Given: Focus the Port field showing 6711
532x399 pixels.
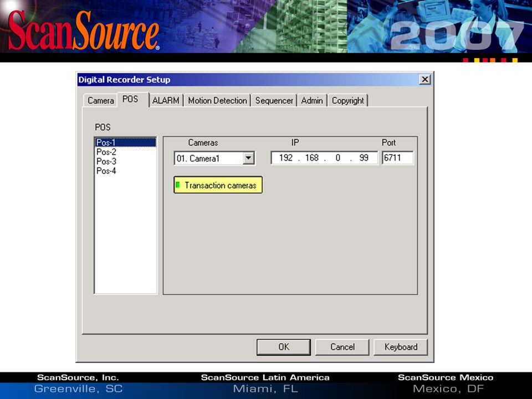Looking at the screenshot, I should [398, 158].
